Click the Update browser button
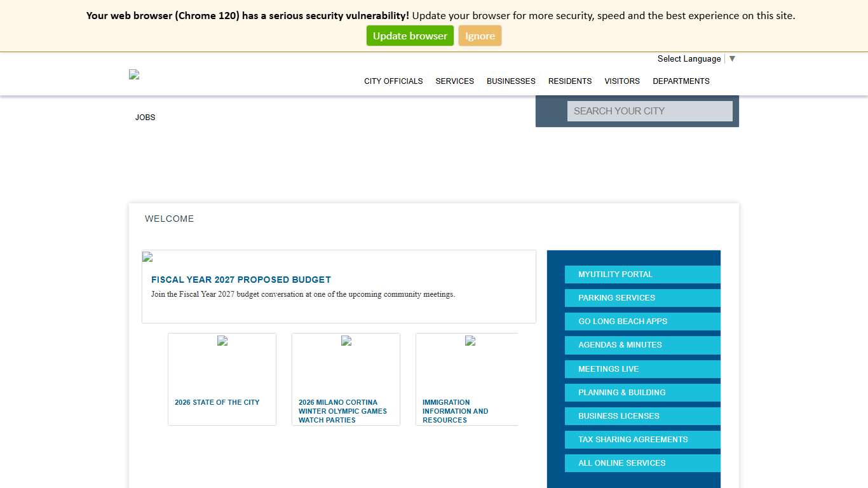This screenshot has width=868, height=488. (x=410, y=36)
